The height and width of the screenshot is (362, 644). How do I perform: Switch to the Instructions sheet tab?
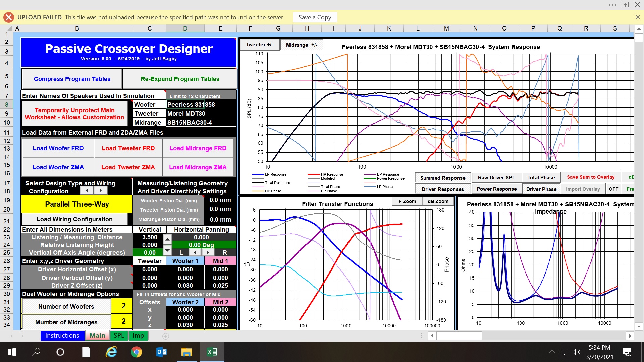point(62,336)
